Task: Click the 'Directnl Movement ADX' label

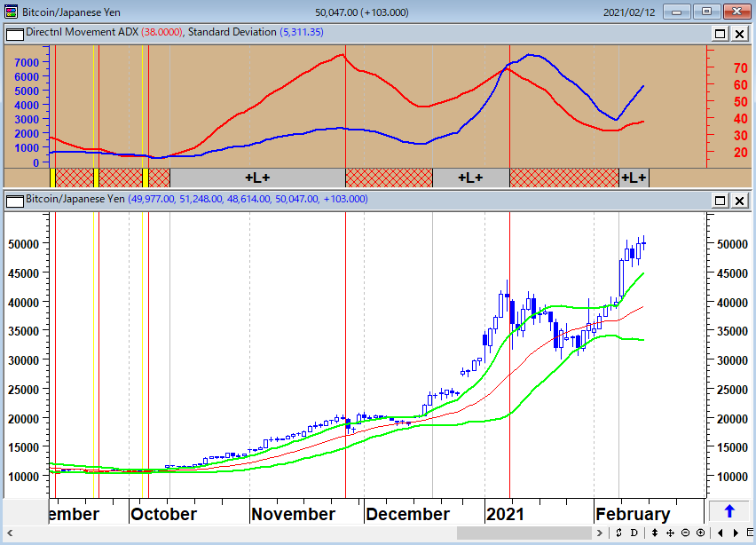Action: tap(82, 32)
